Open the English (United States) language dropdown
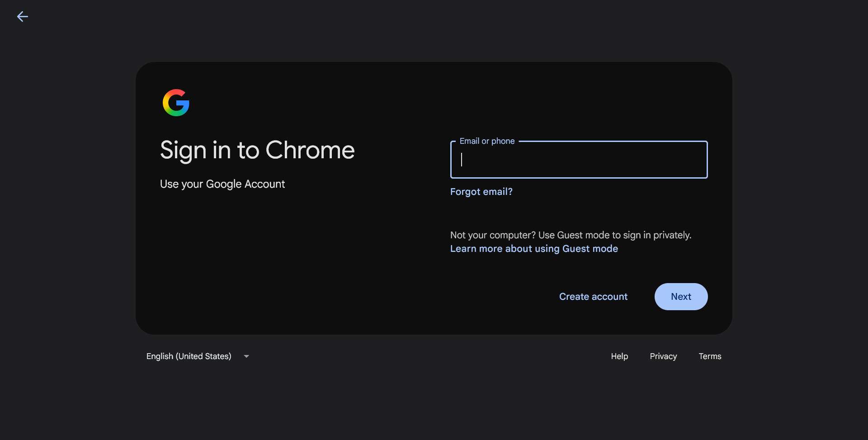Screen dimensions: 868x440 click(x=198, y=356)
